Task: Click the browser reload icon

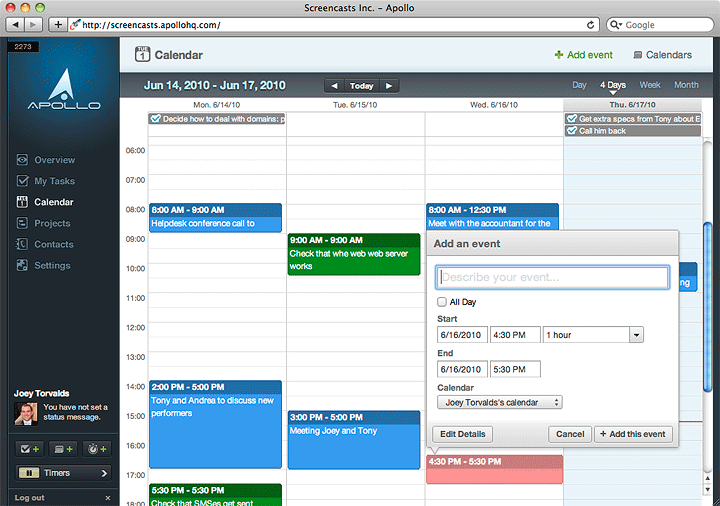Action: 591,25
